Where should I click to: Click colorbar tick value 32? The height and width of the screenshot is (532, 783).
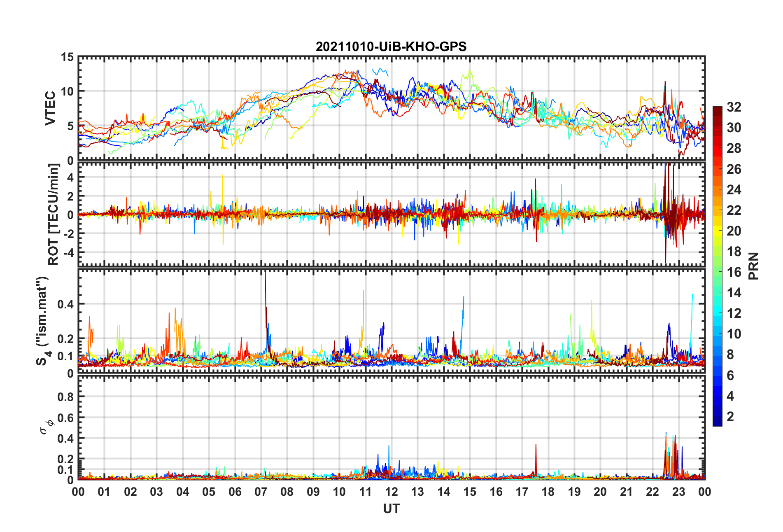click(734, 107)
